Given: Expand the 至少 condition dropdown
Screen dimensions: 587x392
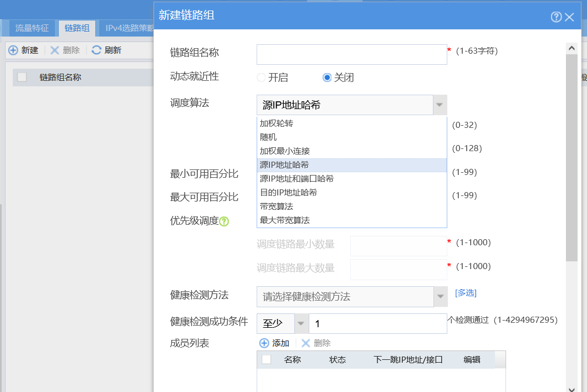Looking at the screenshot, I should [301, 323].
